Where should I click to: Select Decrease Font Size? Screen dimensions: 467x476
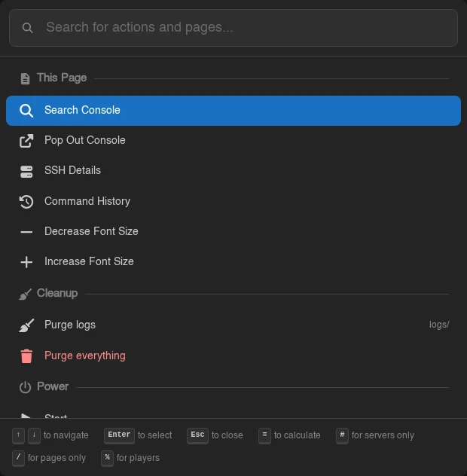[233, 232]
